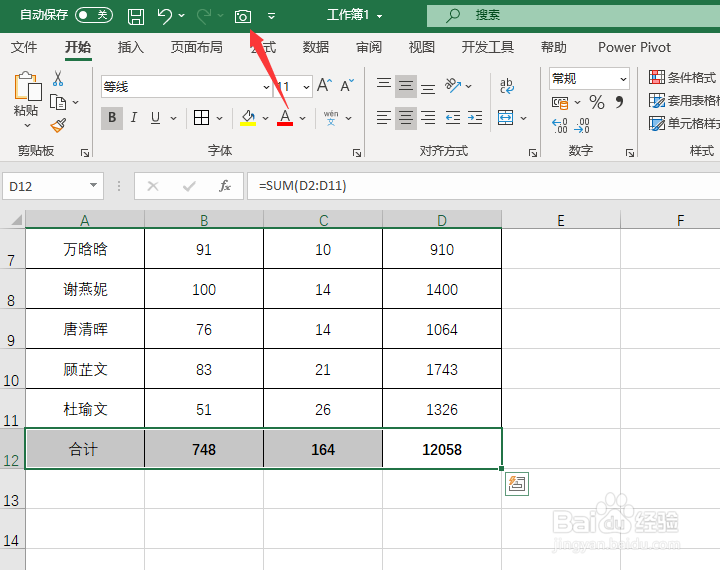This screenshot has width=720, height=570.
Task: Click 套用表格格式 format as table button
Action: [x=684, y=100]
